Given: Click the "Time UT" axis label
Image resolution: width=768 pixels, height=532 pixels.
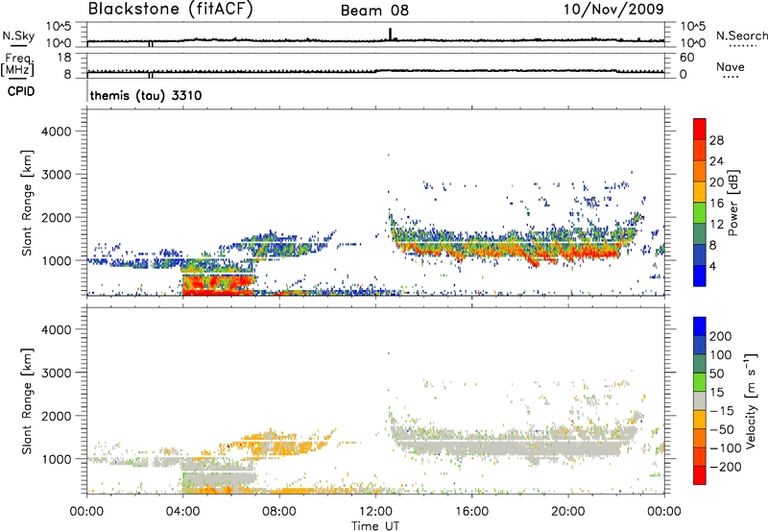Looking at the screenshot, I should [375, 526].
